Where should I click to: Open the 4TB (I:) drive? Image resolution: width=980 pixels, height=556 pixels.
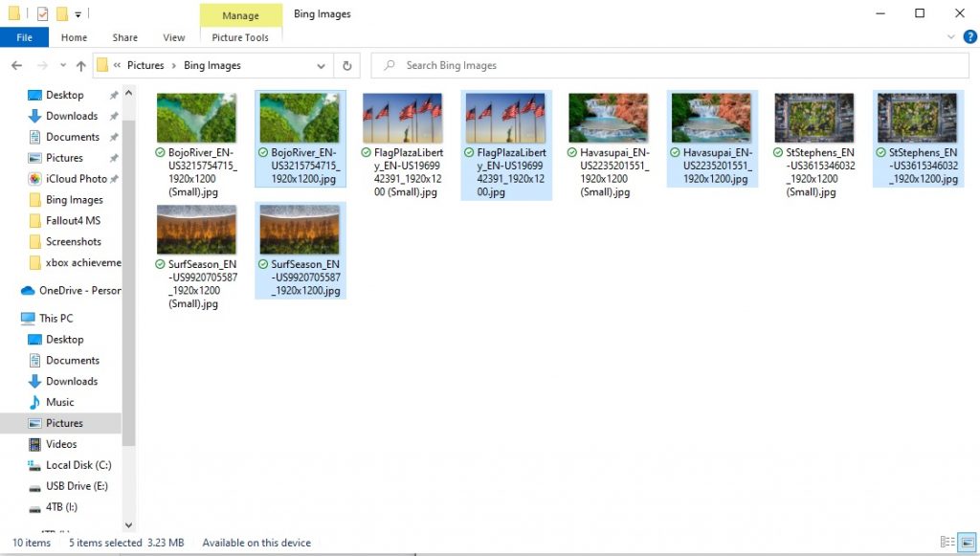[x=61, y=506]
